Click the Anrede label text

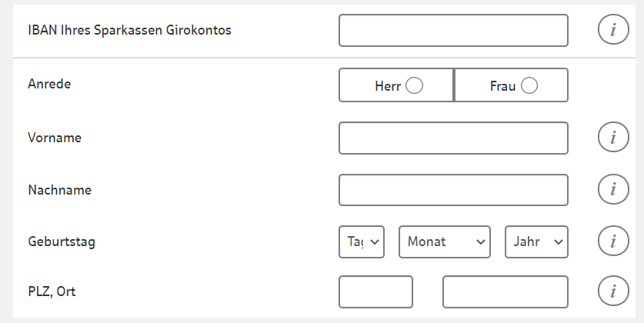coord(49,85)
